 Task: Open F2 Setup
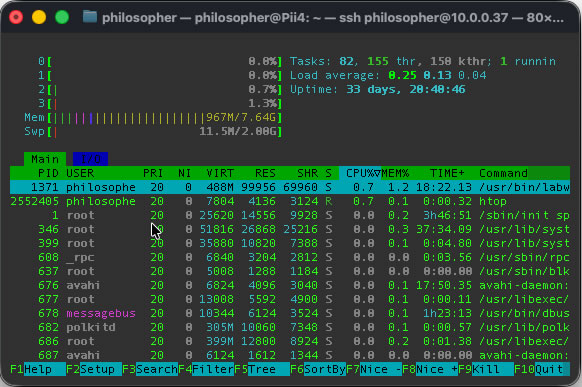[x=94, y=369]
